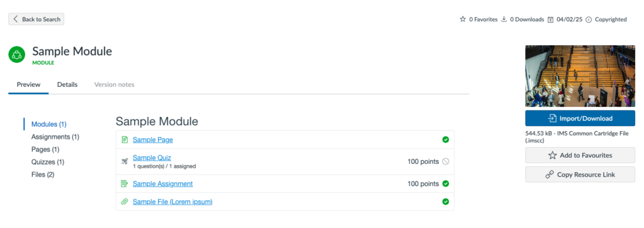Click the Import/Download button

click(x=580, y=119)
